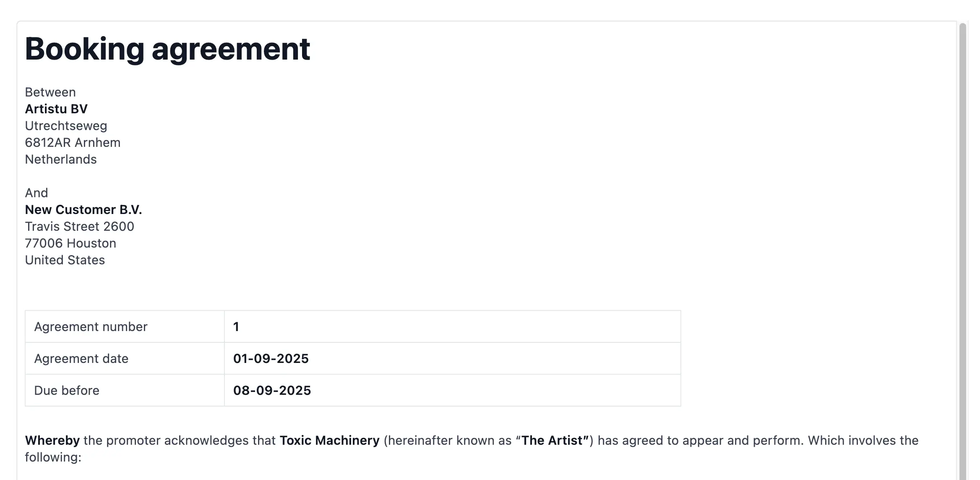Viewport: 980px width, 480px height.
Task: Click the Toxic Machinery artist name
Action: [x=329, y=441]
